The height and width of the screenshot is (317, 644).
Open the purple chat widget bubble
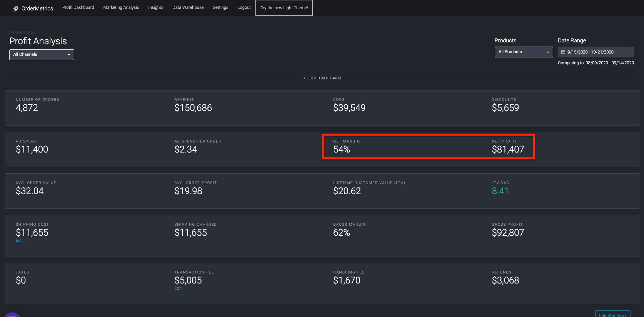12,315
